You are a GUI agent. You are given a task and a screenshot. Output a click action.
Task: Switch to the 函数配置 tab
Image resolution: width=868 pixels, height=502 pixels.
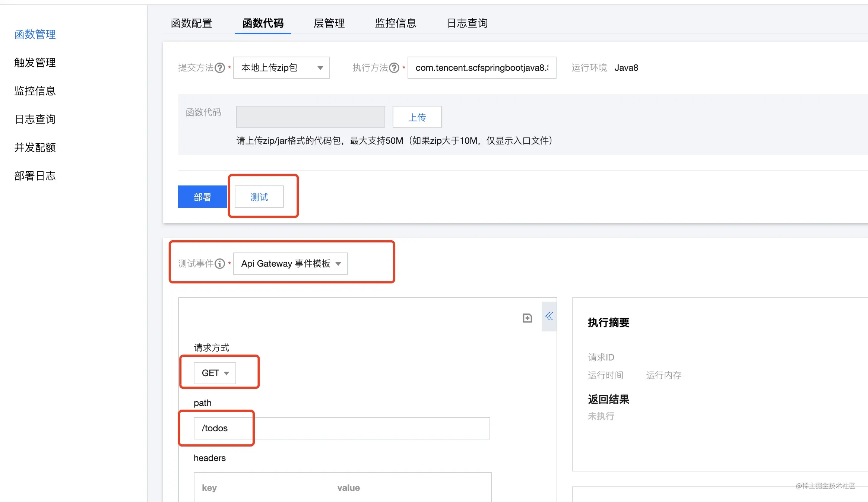(191, 23)
